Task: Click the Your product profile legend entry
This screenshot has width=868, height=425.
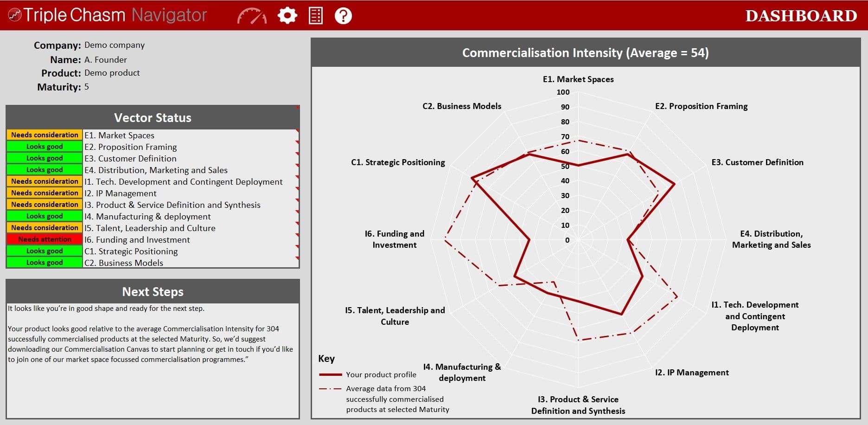Action: coord(381,374)
